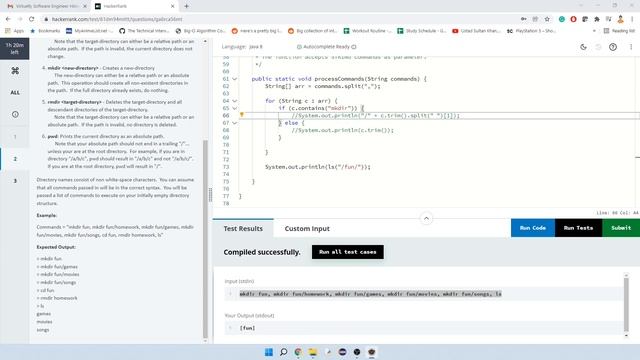Click the reset code icon in editor toolbar
This screenshot has height=360, width=640.
(598, 47)
